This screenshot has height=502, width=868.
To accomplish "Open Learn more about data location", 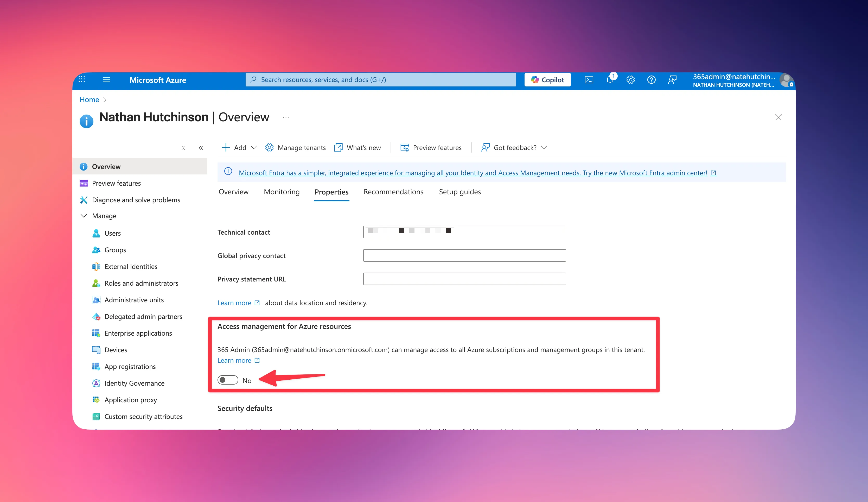I will [x=238, y=303].
